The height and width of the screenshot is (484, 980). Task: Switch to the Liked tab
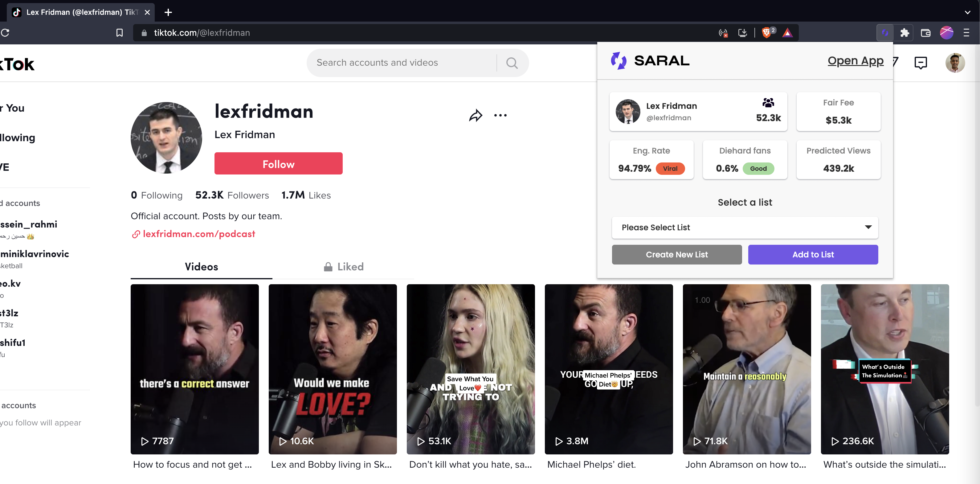tap(344, 267)
